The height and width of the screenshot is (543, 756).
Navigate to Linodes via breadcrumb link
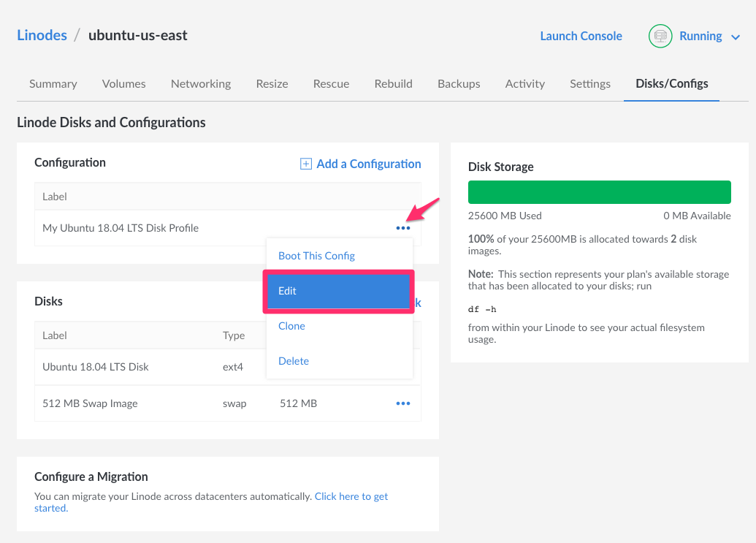[x=42, y=35]
